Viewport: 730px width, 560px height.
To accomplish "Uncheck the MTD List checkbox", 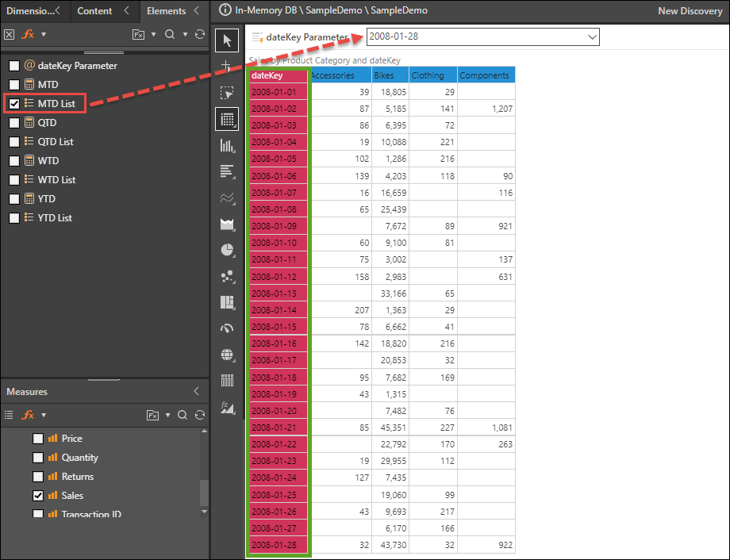I will pyautogui.click(x=14, y=104).
